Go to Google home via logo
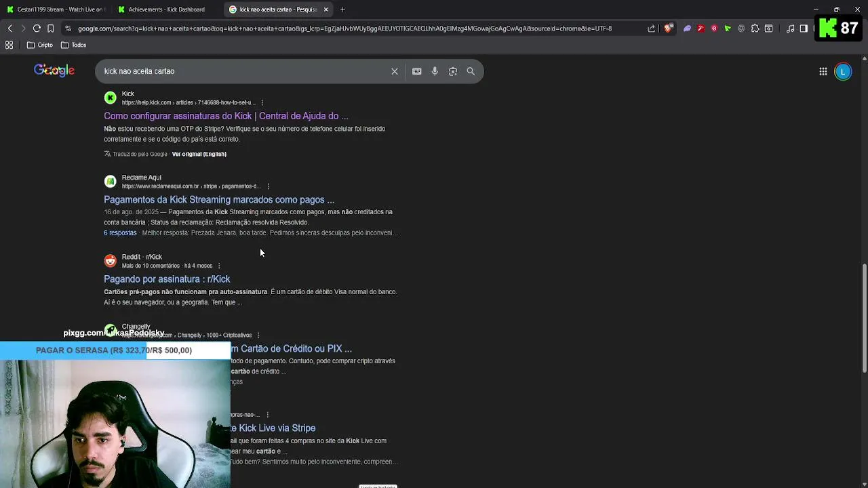The height and width of the screenshot is (488, 868). click(54, 70)
